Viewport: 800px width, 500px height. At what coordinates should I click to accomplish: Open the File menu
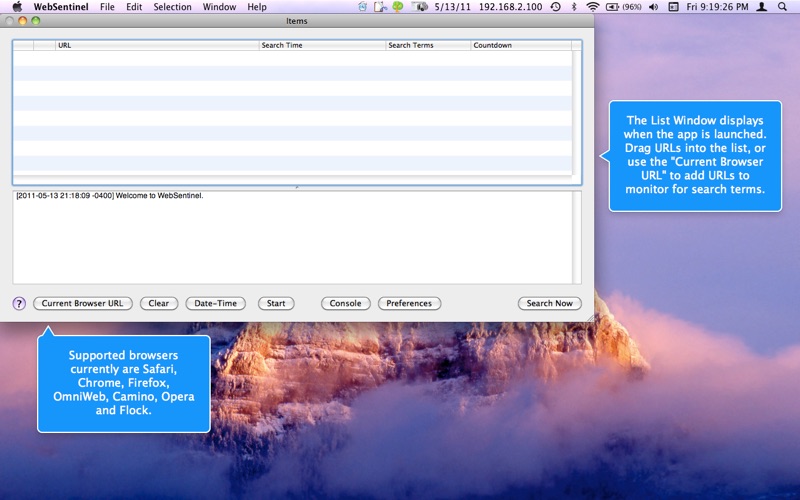[107, 7]
